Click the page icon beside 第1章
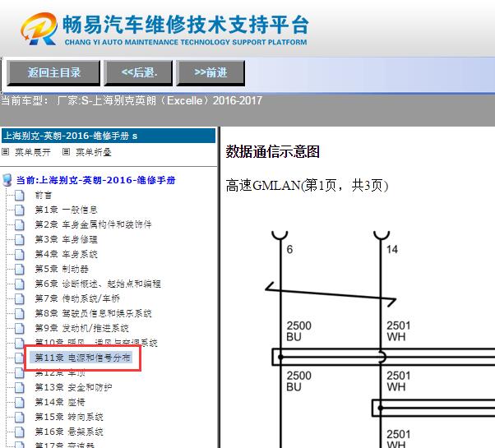Viewport: 495px width, 448px height. click(19, 210)
